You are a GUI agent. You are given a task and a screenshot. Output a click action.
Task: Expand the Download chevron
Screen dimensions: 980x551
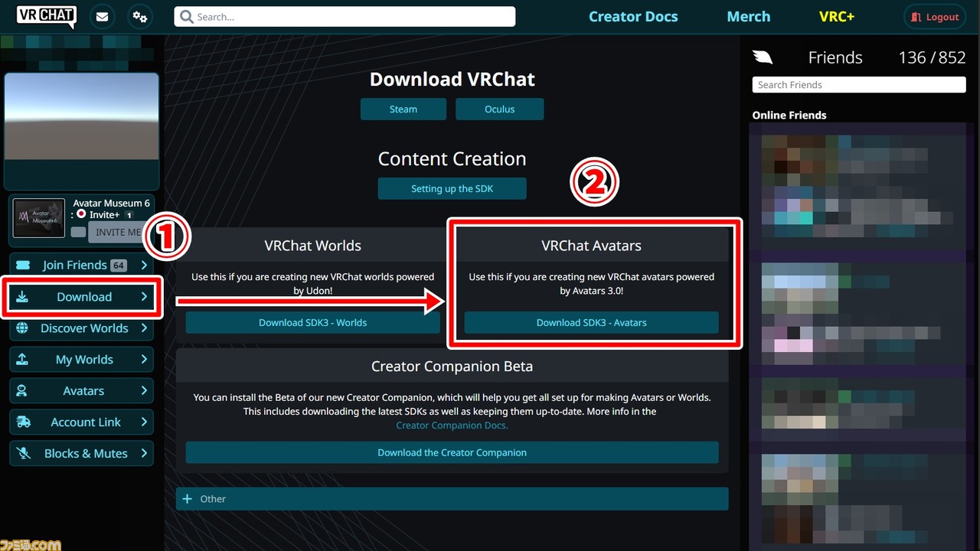[x=144, y=297]
